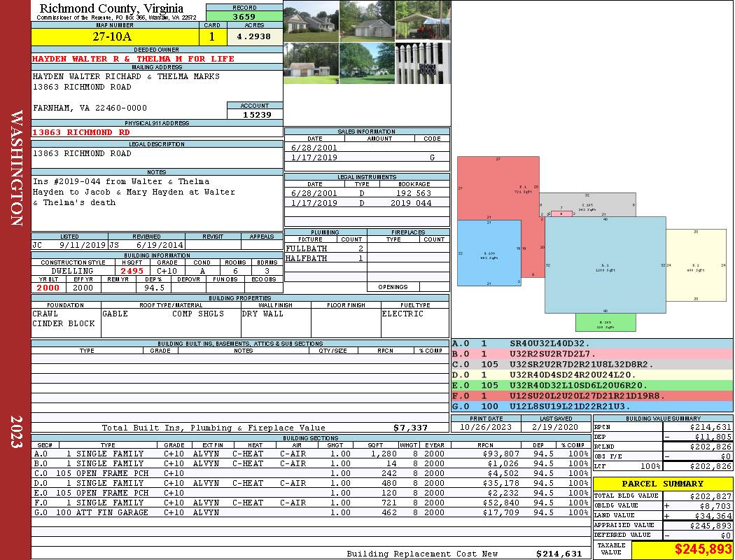Select physical address 13863 RICHMOND RD
Image resolution: width=735 pixels, height=560 pixels.
80,132
